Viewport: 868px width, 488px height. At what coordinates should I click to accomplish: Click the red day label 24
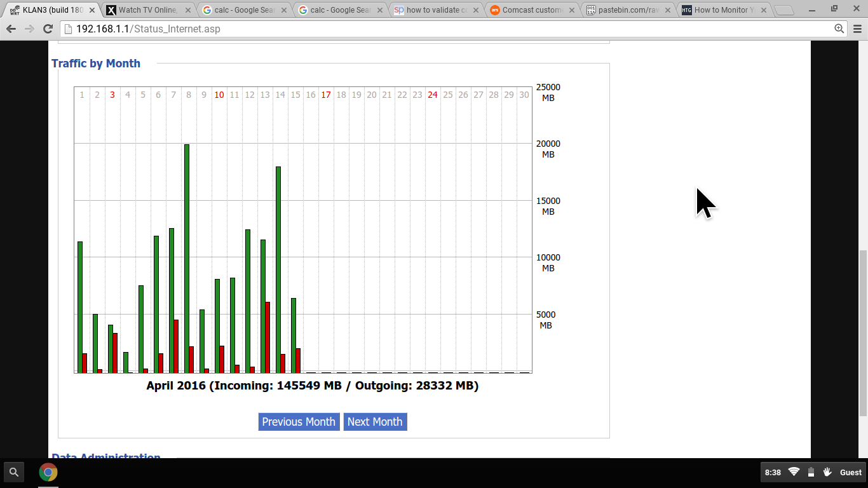433,95
